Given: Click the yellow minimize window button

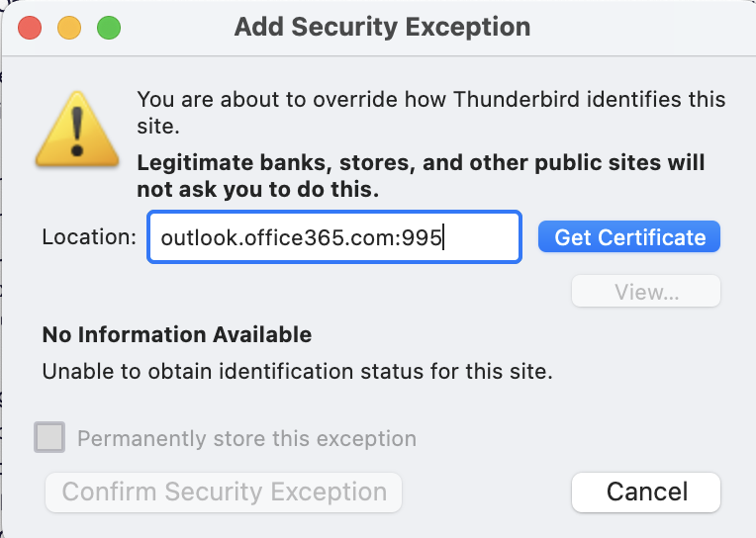Looking at the screenshot, I should [x=68, y=27].
